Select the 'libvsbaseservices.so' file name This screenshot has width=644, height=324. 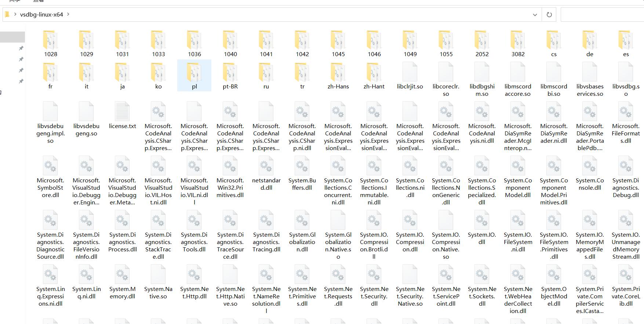590,90
